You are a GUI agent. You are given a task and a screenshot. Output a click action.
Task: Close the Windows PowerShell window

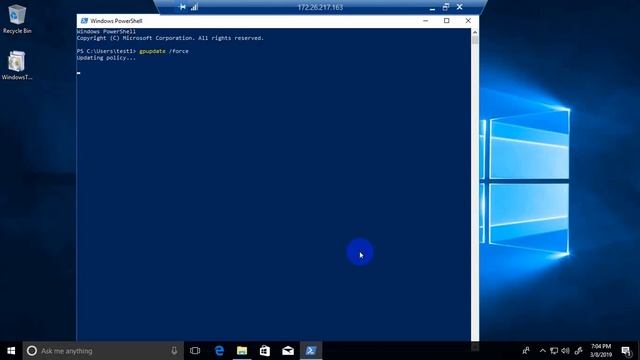tap(468, 21)
